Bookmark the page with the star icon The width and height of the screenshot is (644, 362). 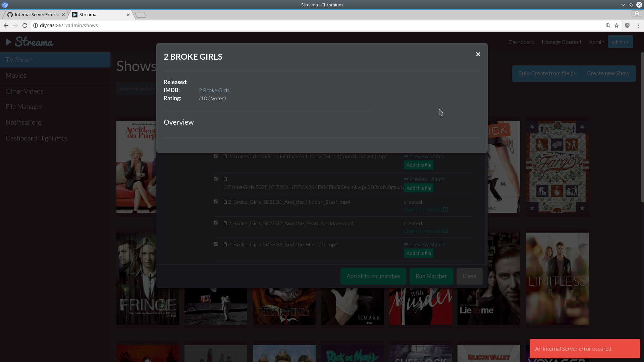[617, 25]
